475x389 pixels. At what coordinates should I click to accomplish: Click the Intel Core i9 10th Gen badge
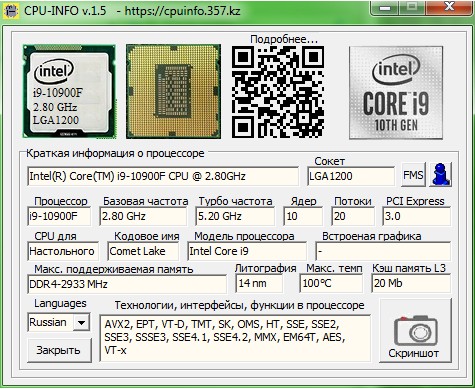[x=396, y=92]
